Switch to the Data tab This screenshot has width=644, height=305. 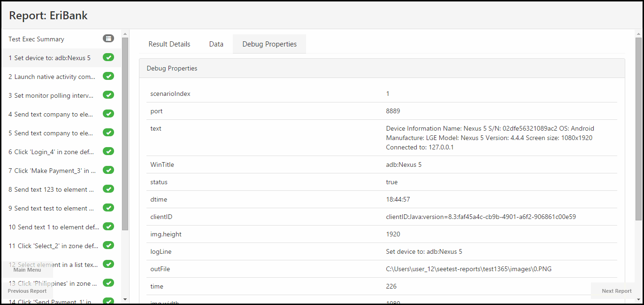click(x=216, y=44)
